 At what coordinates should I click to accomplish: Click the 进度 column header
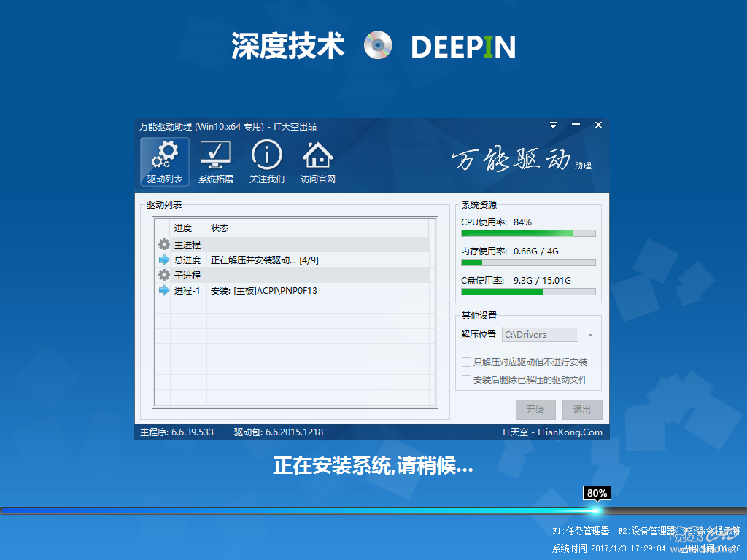188,228
